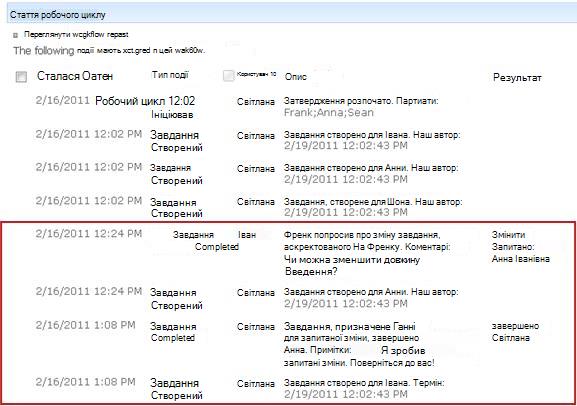Click the Тип події column header

(x=170, y=75)
